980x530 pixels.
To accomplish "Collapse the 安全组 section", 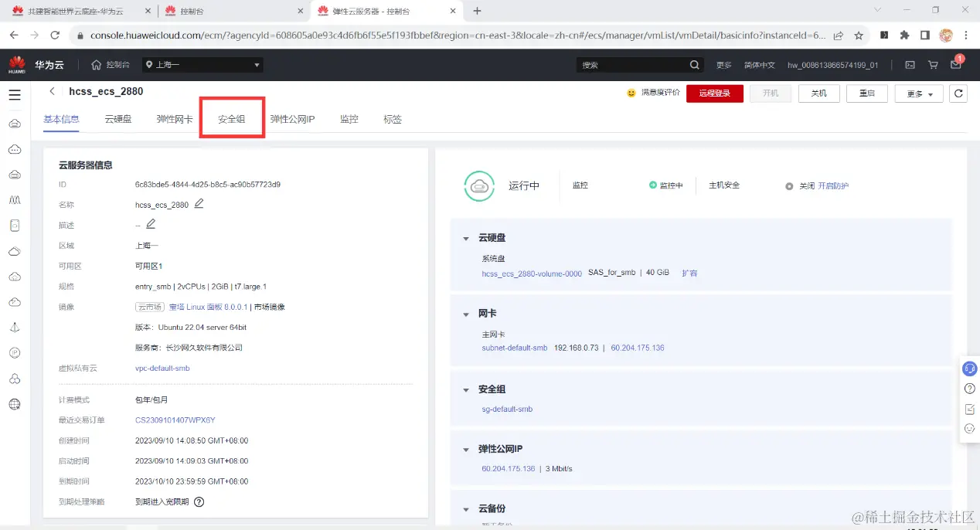I will 465,390.
